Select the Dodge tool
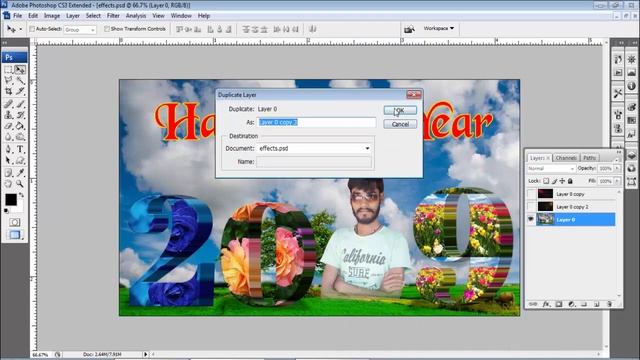This screenshot has width=640, height=360. (20, 137)
